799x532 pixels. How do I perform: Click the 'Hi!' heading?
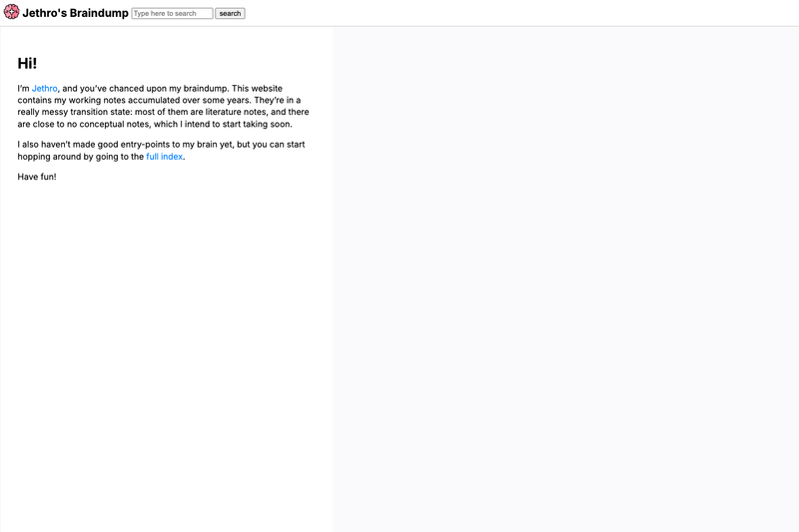(x=27, y=63)
